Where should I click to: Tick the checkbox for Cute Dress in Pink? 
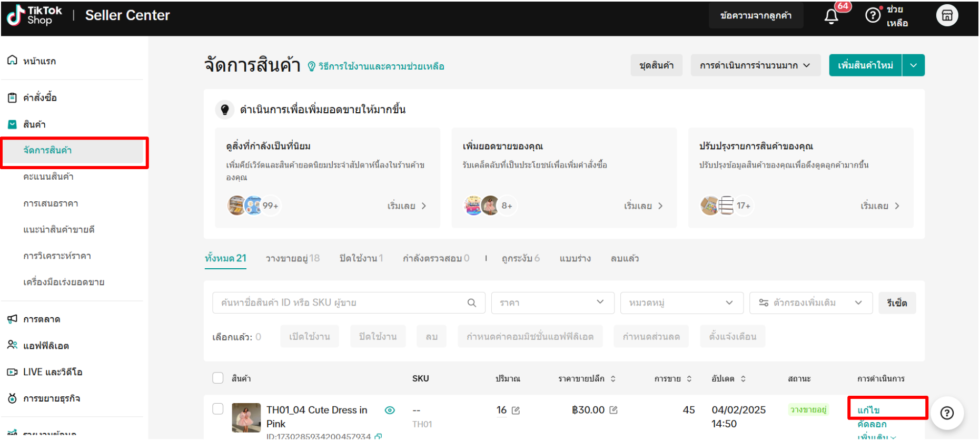tap(217, 409)
